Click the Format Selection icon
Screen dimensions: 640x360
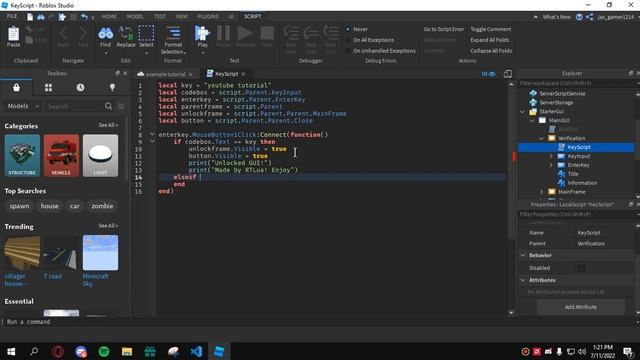point(173,33)
